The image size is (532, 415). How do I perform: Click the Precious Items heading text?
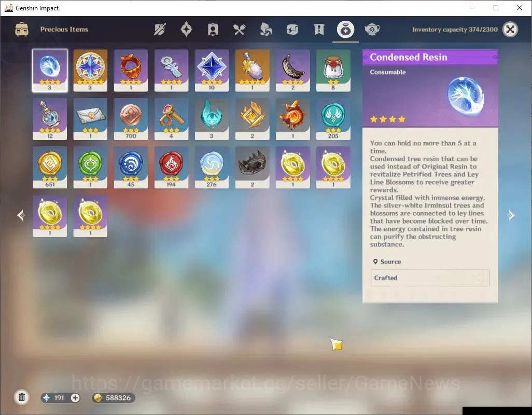click(64, 30)
